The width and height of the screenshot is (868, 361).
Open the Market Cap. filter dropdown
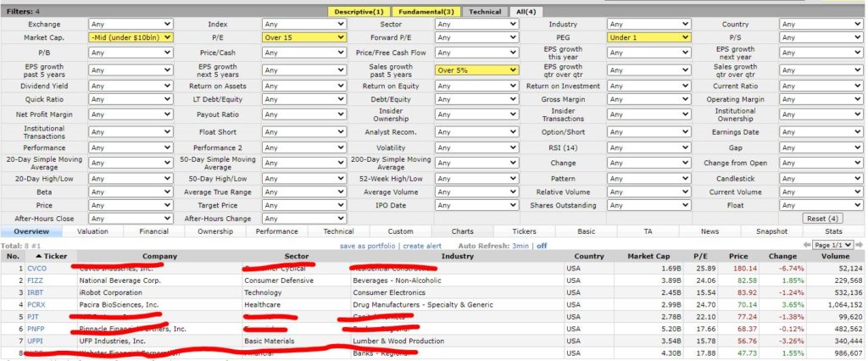click(x=131, y=37)
